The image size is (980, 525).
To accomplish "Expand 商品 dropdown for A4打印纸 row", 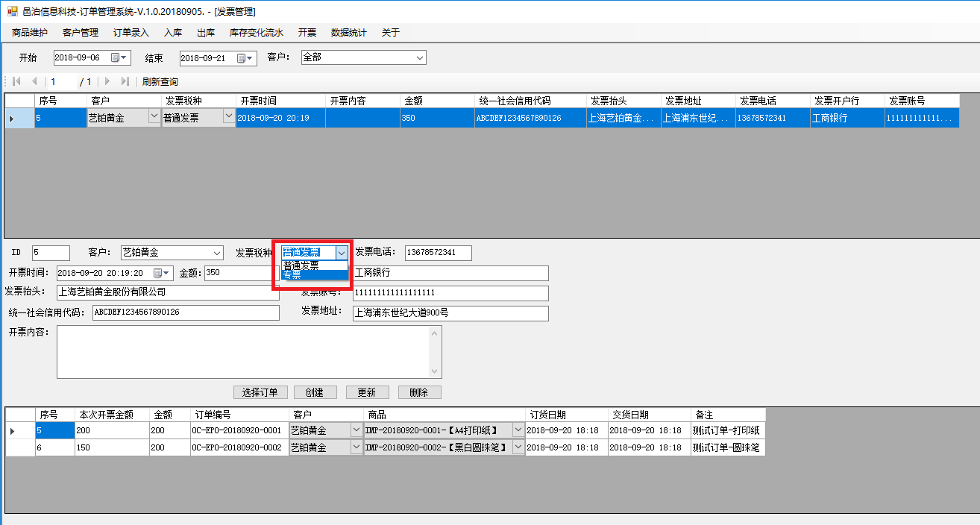I will (518, 430).
